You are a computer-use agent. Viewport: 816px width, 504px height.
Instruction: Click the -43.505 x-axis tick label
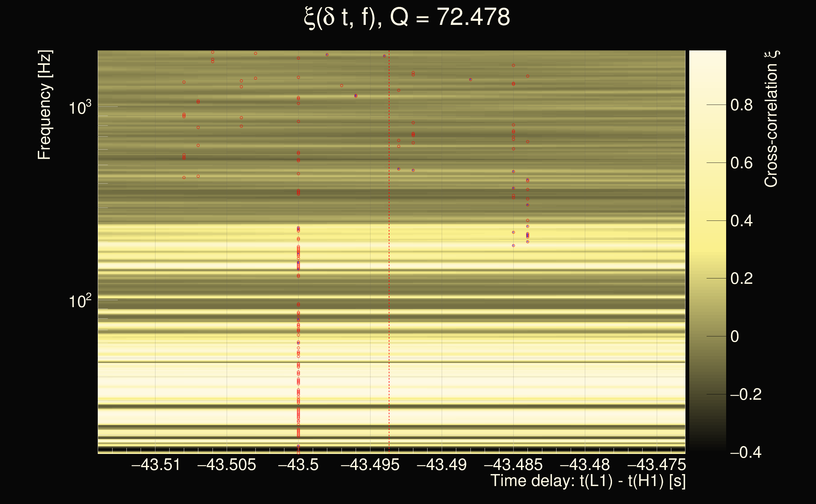[x=227, y=465]
